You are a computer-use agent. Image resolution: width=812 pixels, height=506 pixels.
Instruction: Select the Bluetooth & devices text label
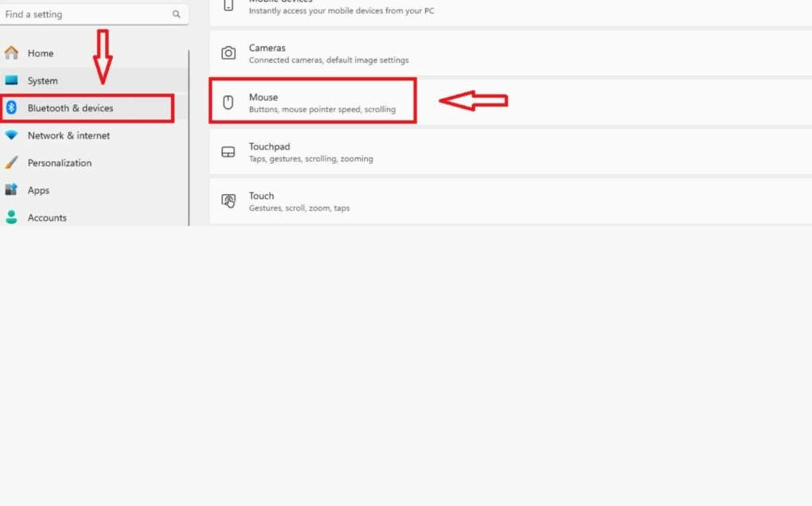tap(70, 108)
